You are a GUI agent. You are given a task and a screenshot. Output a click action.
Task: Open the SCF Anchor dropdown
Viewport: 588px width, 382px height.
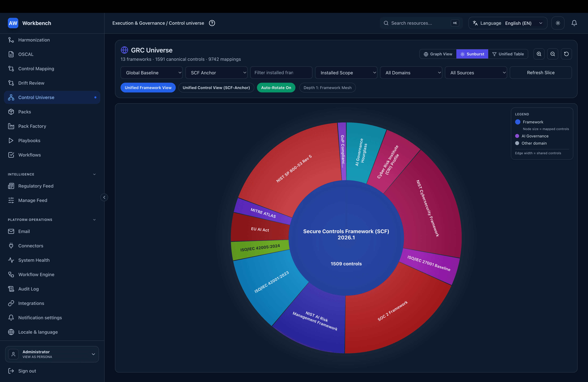tap(216, 73)
